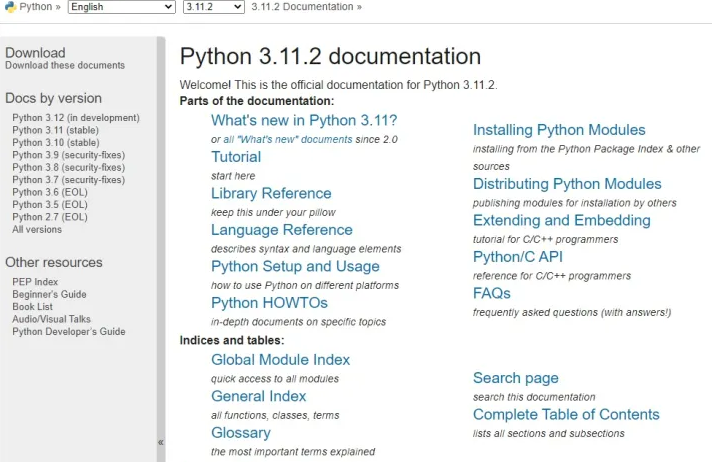This screenshot has height=462, width=712.
Task: Open Python 3.11 (stable) docs
Action: pyautogui.click(x=55, y=130)
